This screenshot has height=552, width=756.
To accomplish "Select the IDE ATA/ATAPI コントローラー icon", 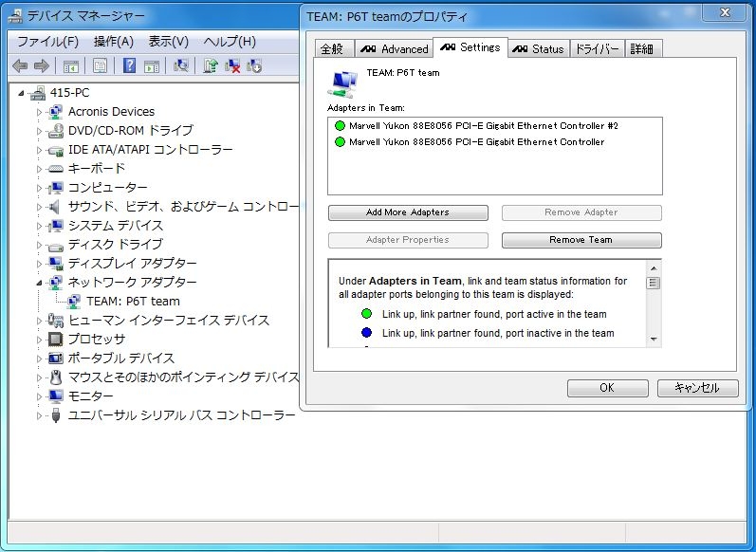I will [56, 150].
